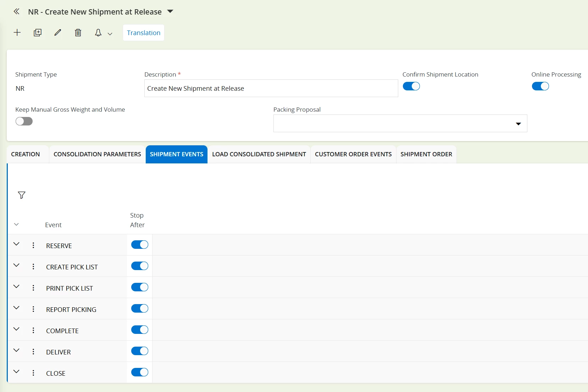Toggle Stop After for DELIVER

click(x=140, y=351)
